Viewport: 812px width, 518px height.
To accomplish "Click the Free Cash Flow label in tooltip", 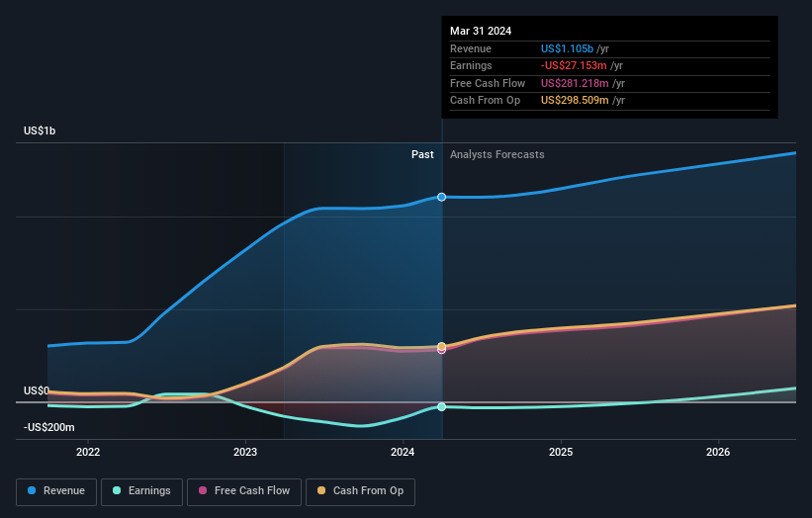I will click(488, 83).
